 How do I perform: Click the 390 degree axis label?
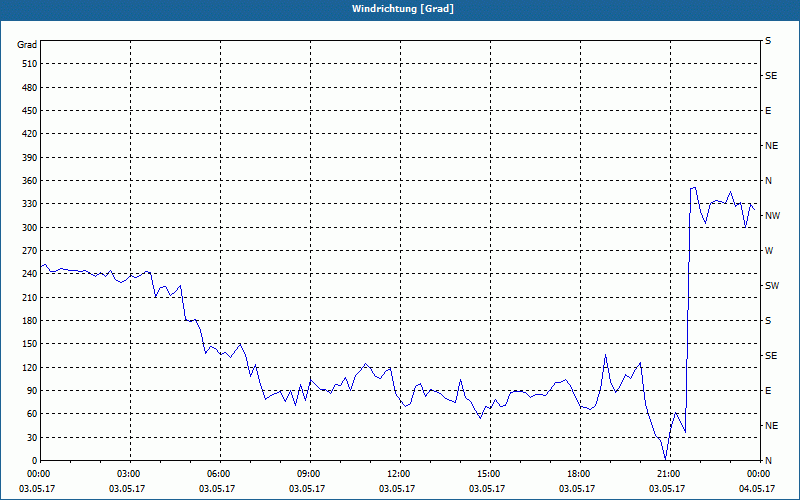point(29,158)
